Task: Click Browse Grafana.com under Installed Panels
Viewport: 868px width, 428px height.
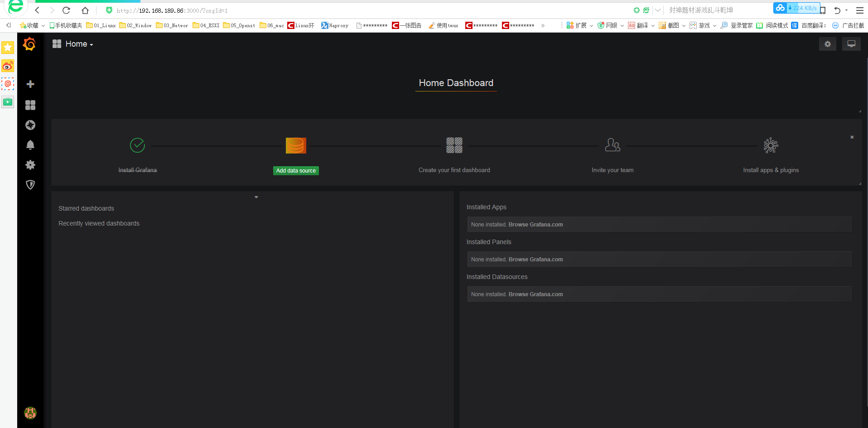Action: 535,260
